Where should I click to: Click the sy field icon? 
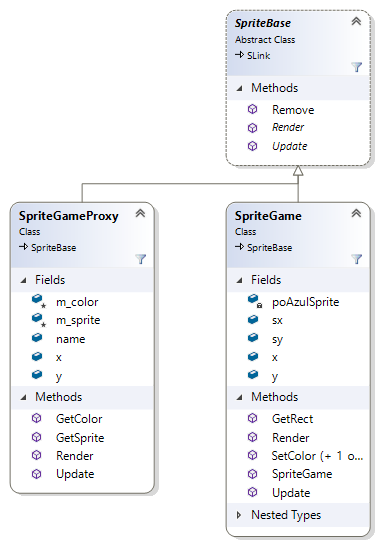point(253,337)
